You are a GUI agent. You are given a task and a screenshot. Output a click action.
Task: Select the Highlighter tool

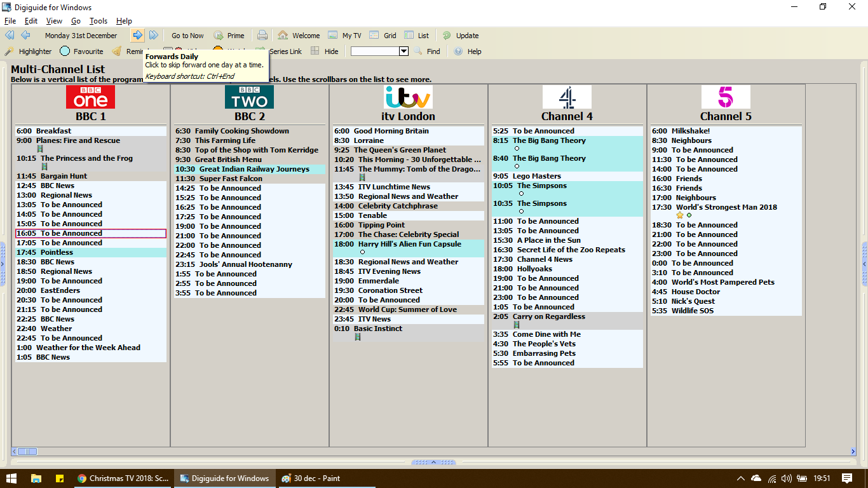[29, 51]
